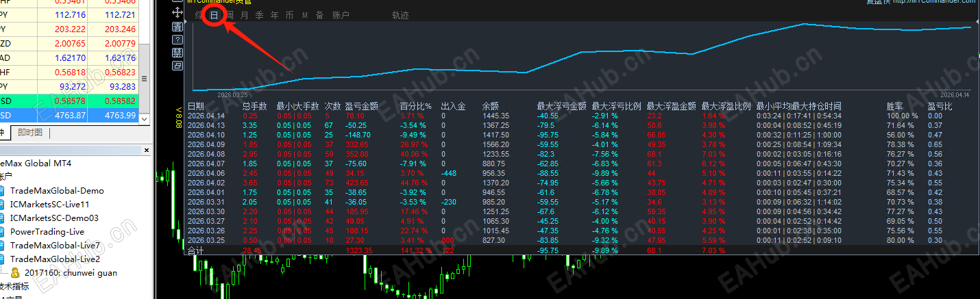This screenshot has height=299, width=980.
Task: Click the 0.58578 bid price in green row
Action: (x=69, y=101)
